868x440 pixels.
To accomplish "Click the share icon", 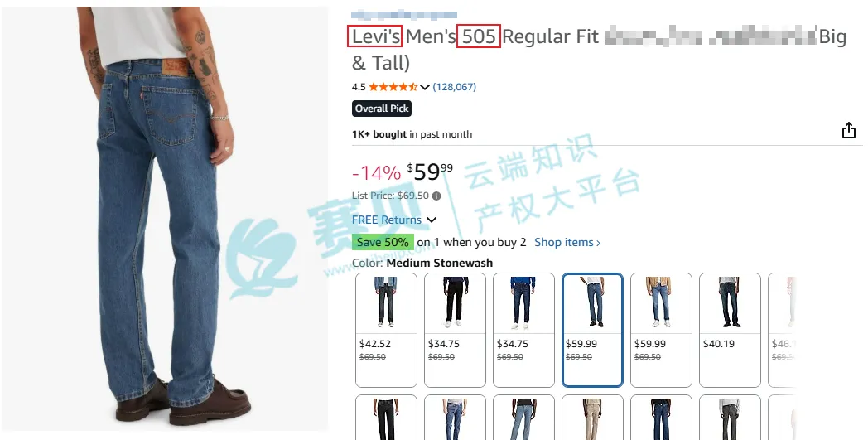I will (849, 130).
